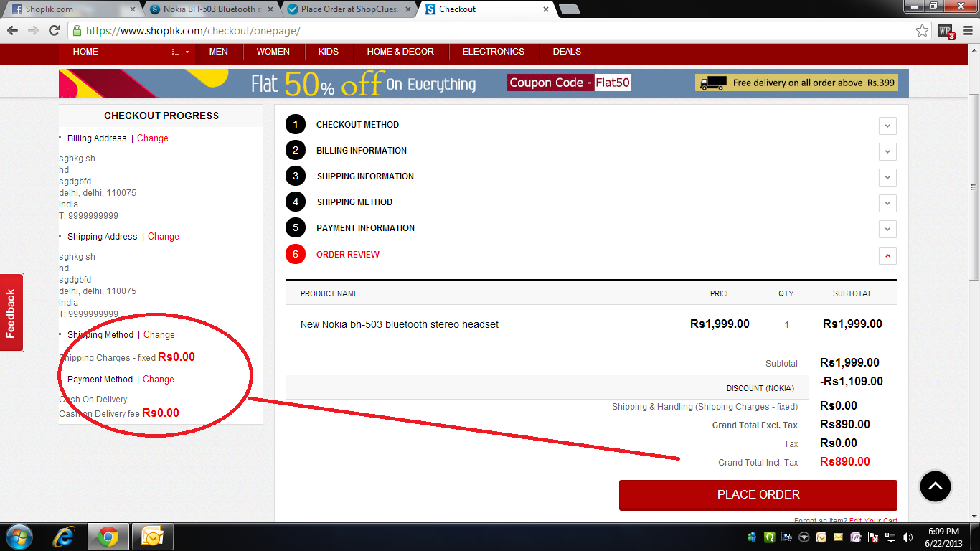Click the green SSL padlock icon
This screenshot has width=980, height=551.
click(77, 31)
